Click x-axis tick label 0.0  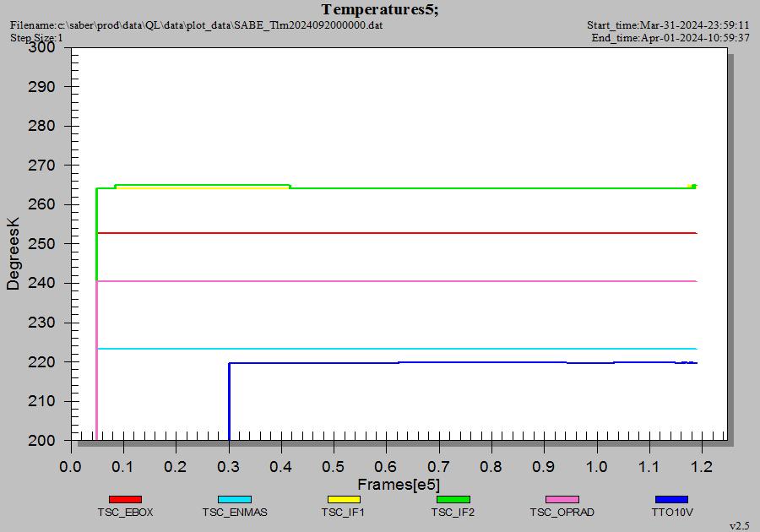[x=71, y=467]
